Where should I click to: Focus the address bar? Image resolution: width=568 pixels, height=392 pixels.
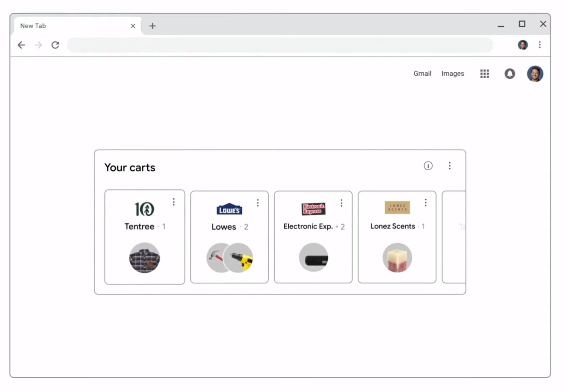click(280, 45)
